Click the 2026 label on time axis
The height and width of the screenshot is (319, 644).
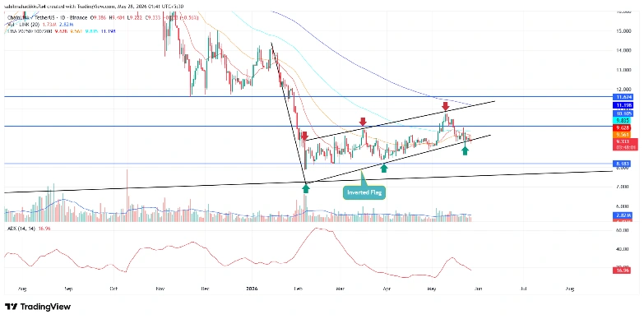(253, 289)
